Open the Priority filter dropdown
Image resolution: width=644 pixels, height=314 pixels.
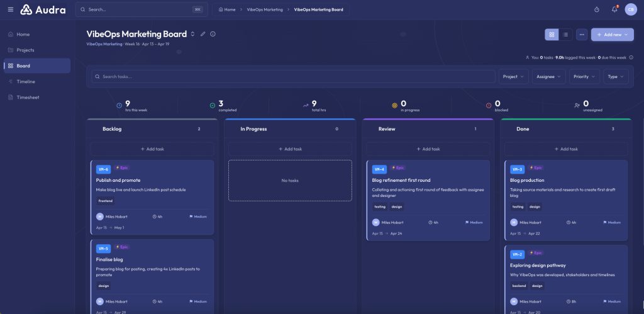point(584,76)
